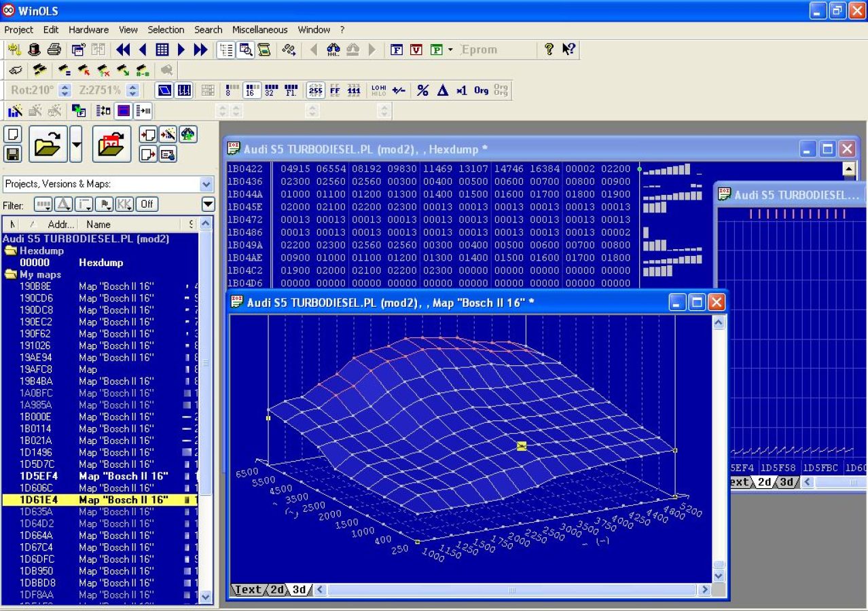The height and width of the screenshot is (611, 868).
Task: Open the dropdown arrow beside green P icon
Action: [x=450, y=50]
